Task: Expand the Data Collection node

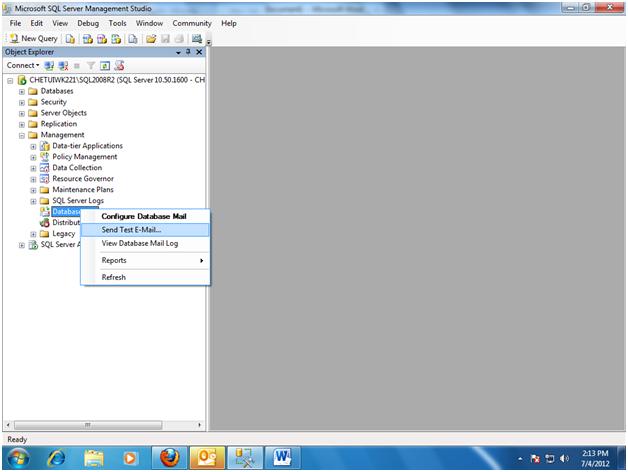Action: [x=33, y=169]
